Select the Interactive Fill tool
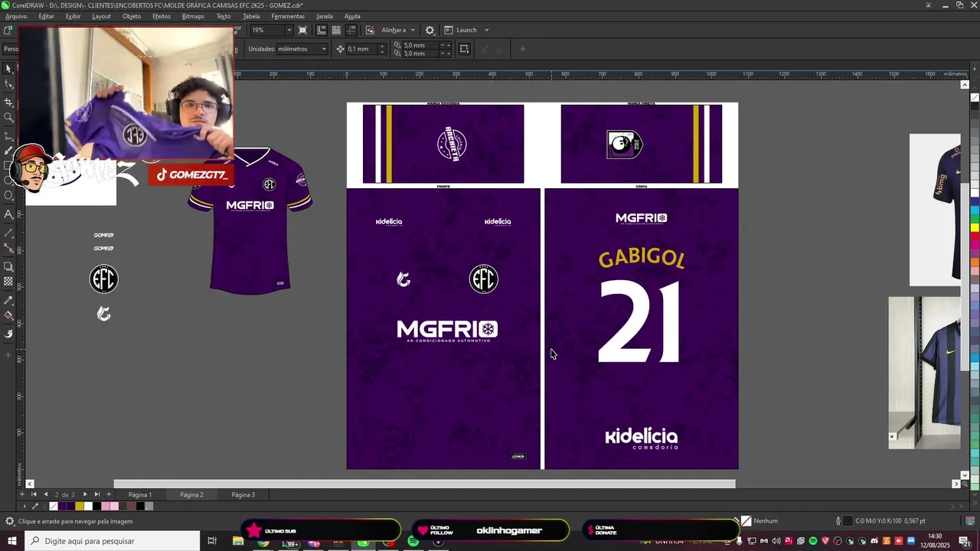Screen dimensions: 980x551 (x=8, y=315)
